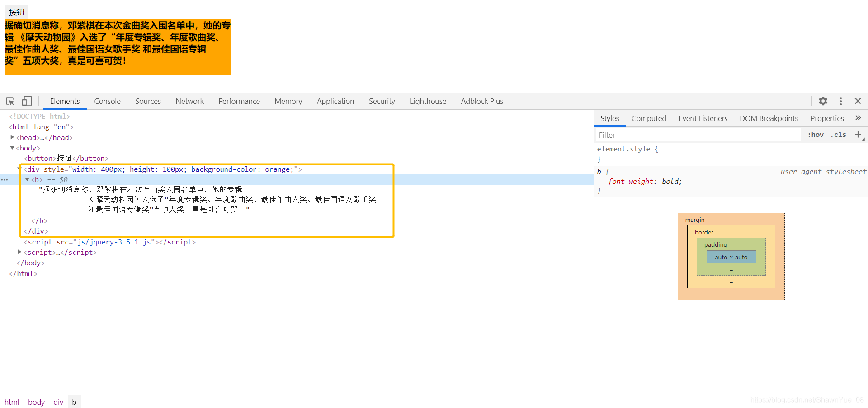Open the Memory tab
The width and height of the screenshot is (868, 408).
(x=288, y=101)
